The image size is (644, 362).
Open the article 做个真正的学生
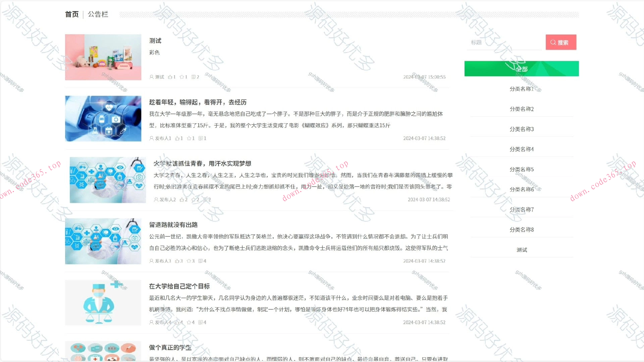(170, 348)
